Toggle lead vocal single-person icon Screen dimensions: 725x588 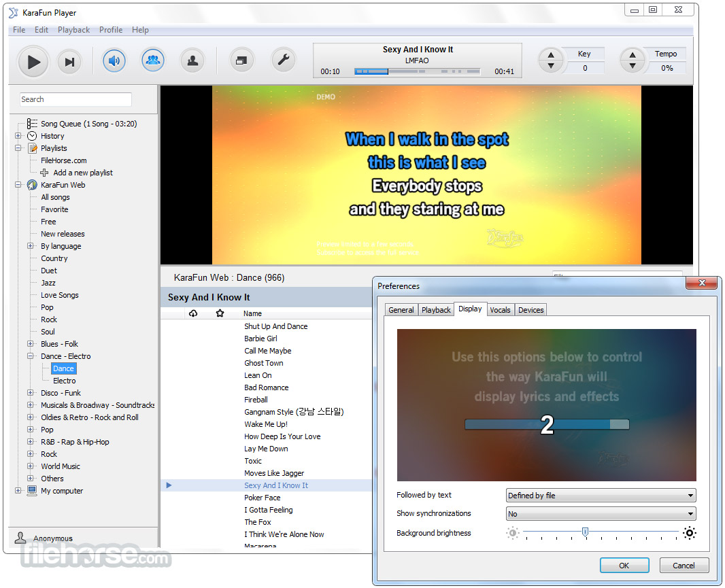coord(192,60)
